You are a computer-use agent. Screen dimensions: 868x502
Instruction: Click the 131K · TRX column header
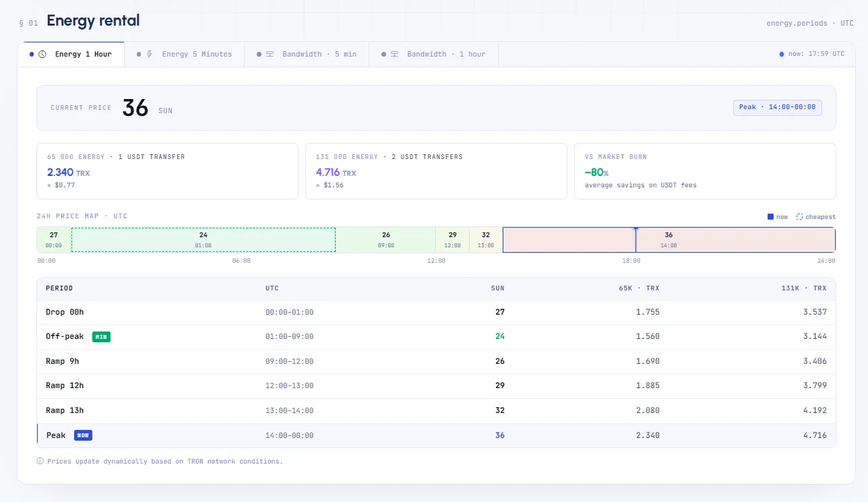click(803, 288)
